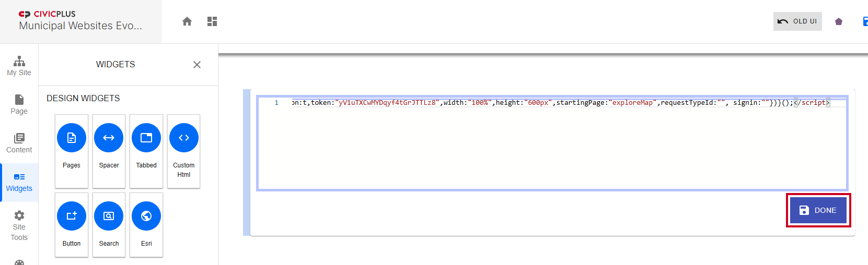Close the Widgets panel
The width and height of the screenshot is (868, 265).
coord(197,65)
